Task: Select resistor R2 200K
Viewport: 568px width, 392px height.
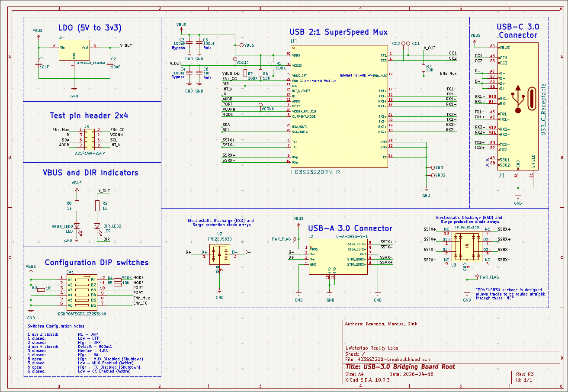Action: (245, 74)
